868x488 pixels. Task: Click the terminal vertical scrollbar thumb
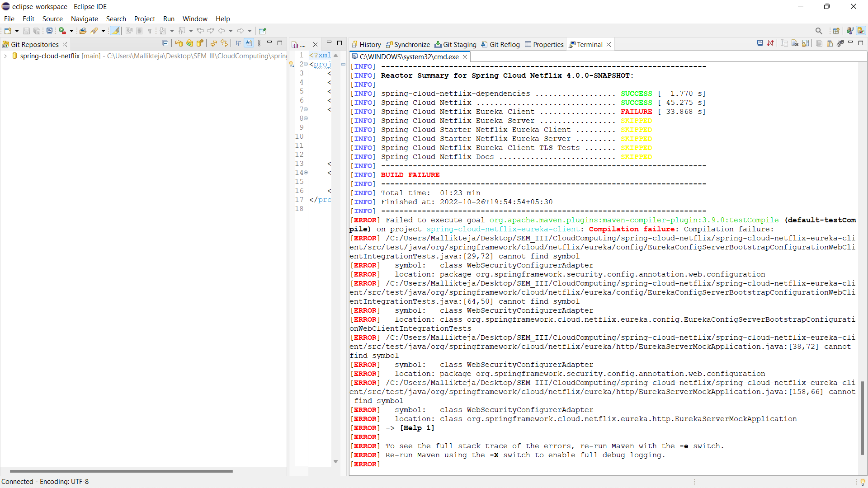[862, 418]
